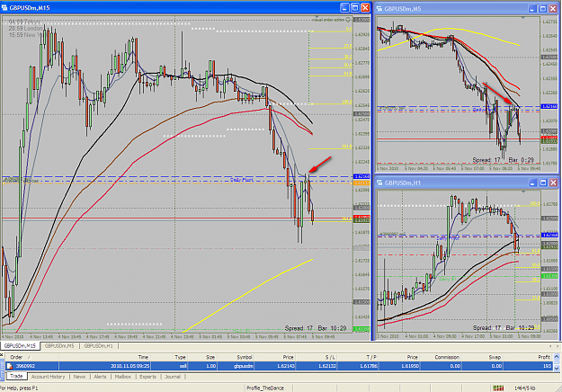The width and height of the screenshot is (562, 392).
Task: Click the GBPUSDm,H1 window title icon
Action: click(379, 183)
